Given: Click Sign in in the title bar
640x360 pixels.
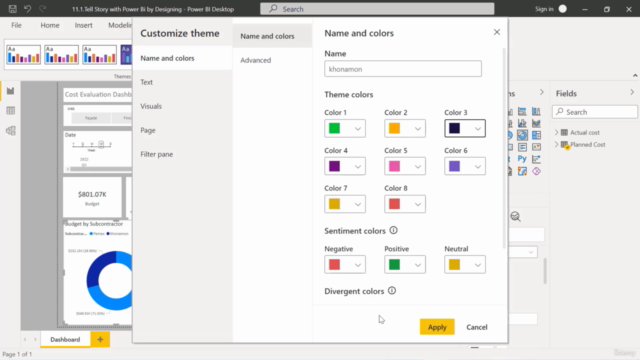Looking at the screenshot, I should coord(544,9).
